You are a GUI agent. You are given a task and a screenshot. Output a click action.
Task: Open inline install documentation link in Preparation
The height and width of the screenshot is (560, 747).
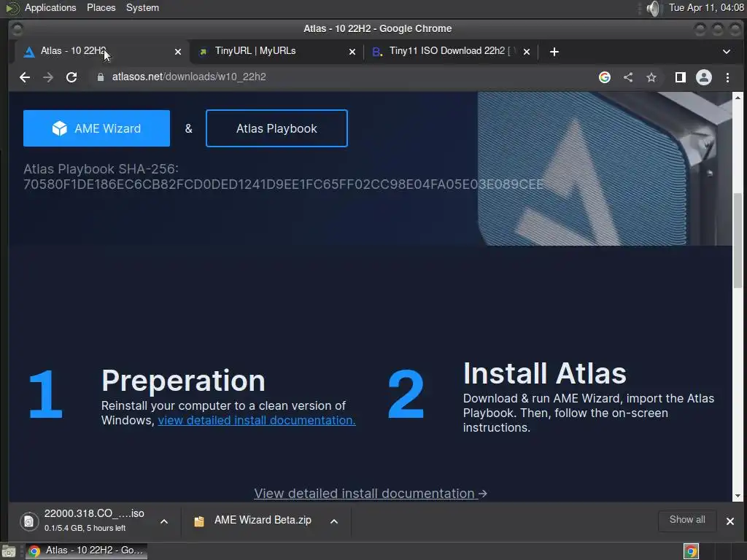pyautogui.click(x=256, y=421)
